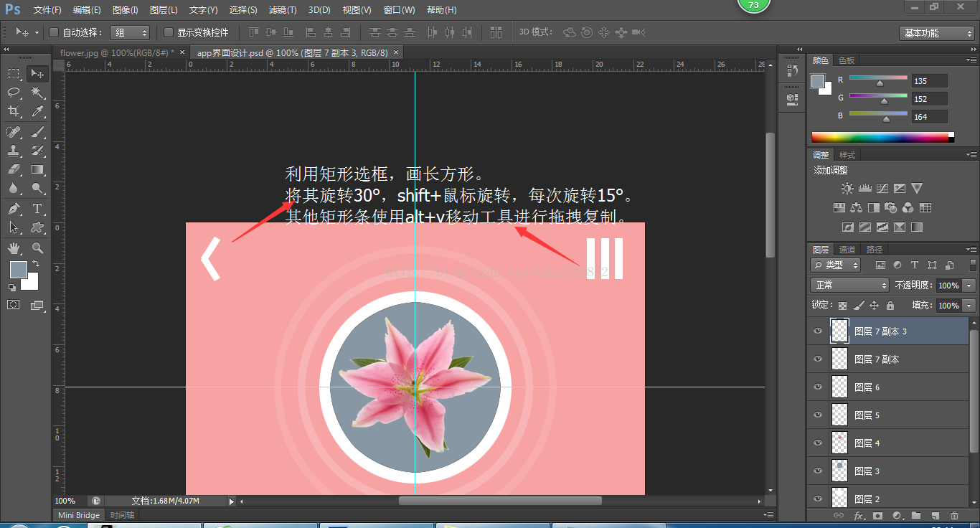This screenshot has width=980, height=528.
Task: Select the Dodge tool
Action: pyautogui.click(x=37, y=189)
